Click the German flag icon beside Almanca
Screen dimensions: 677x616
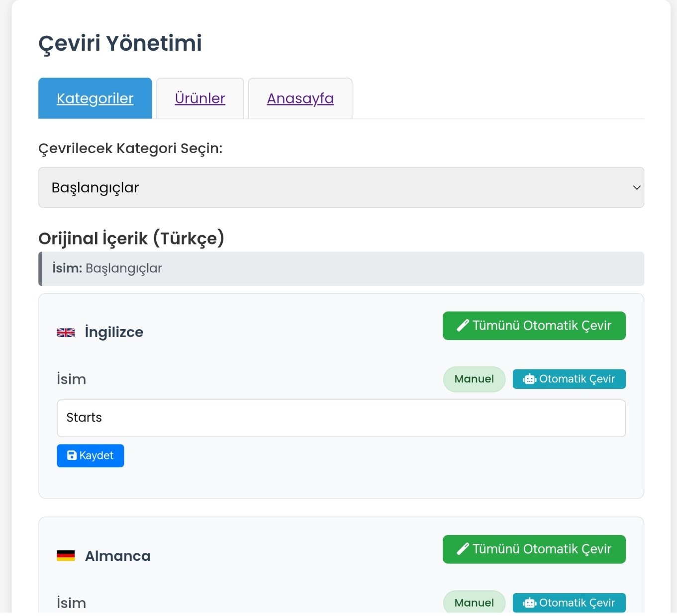click(x=66, y=556)
